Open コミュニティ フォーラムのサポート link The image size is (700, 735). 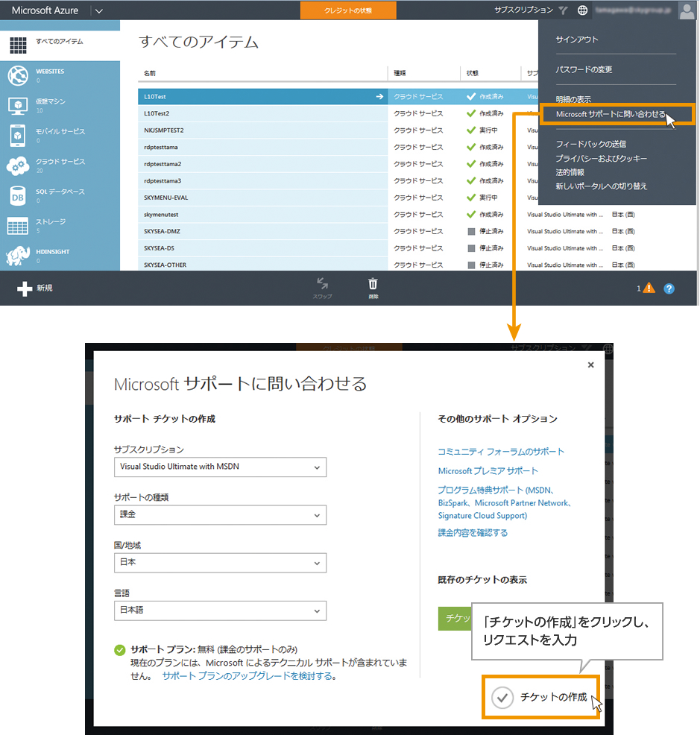501,452
